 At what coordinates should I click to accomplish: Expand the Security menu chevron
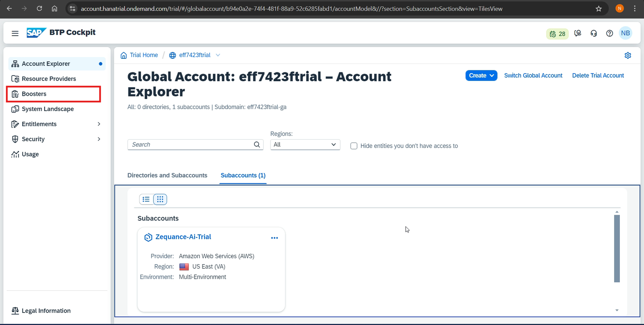pyautogui.click(x=99, y=139)
